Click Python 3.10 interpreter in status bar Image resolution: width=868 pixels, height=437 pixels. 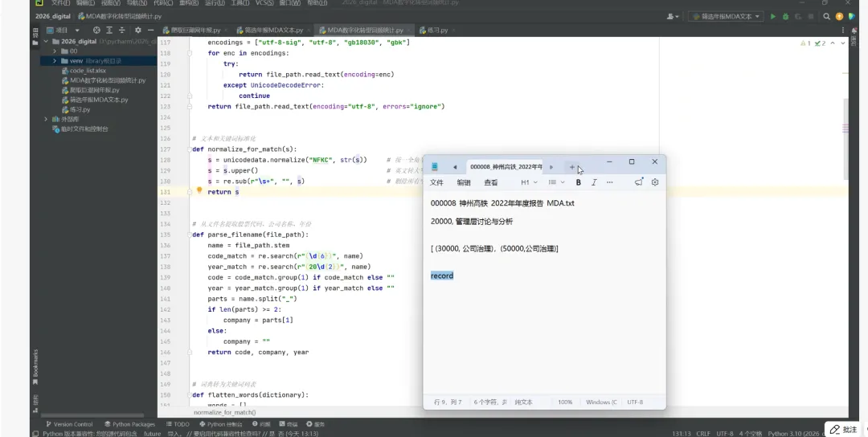pyautogui.click(x=794, y=434)
